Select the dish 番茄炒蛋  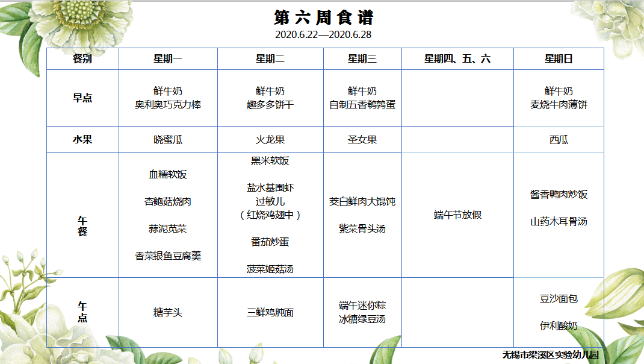pyautogui.click(x=270, y=242)
